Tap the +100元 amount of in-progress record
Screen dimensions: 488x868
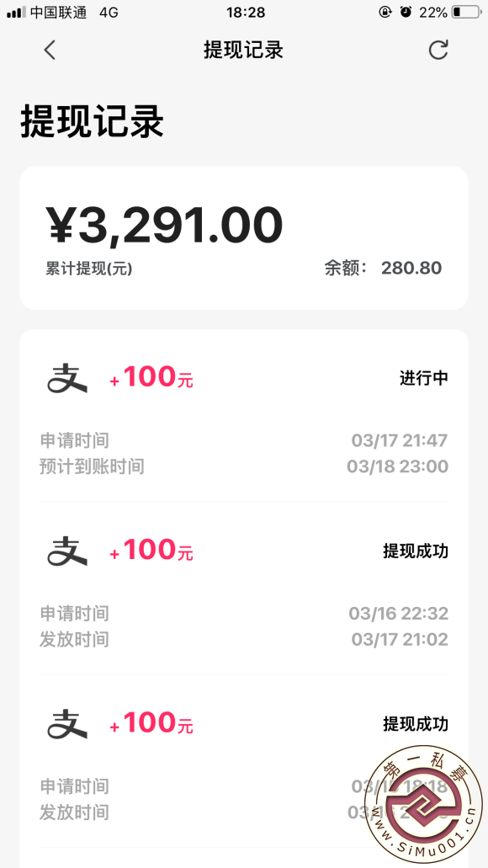pos(151,377)
